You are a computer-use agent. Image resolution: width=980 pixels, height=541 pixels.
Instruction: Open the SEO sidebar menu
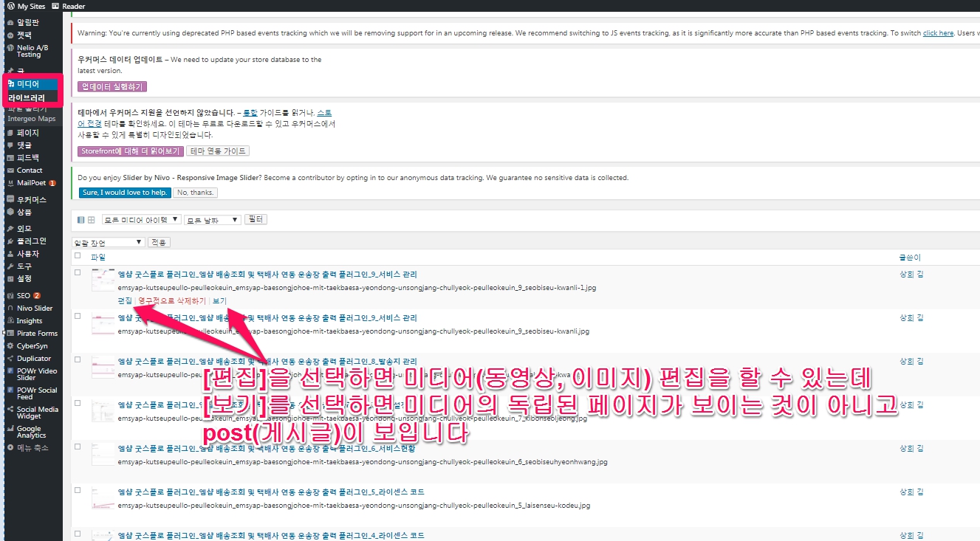pos(24,295)
